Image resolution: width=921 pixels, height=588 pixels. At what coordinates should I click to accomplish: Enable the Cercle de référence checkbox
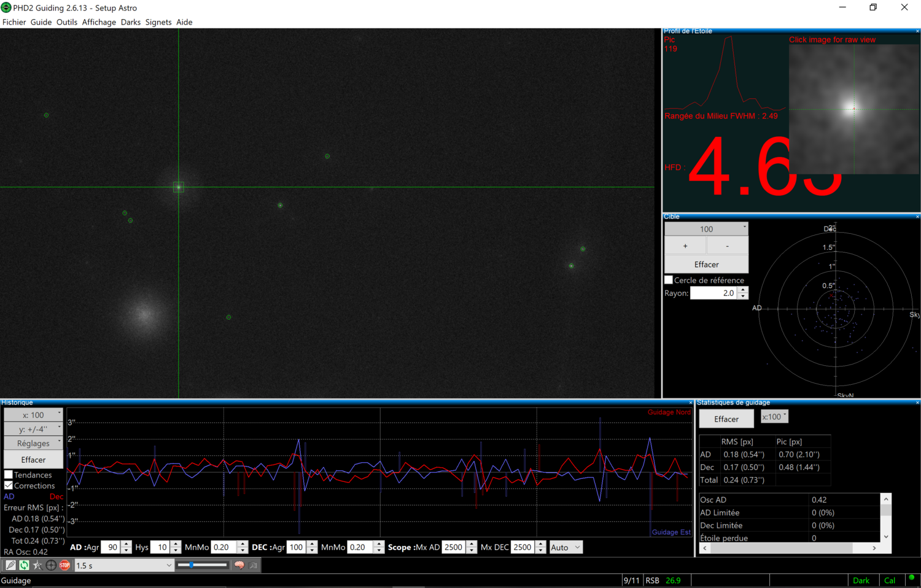pyautogui.click(x=669, y=280)
